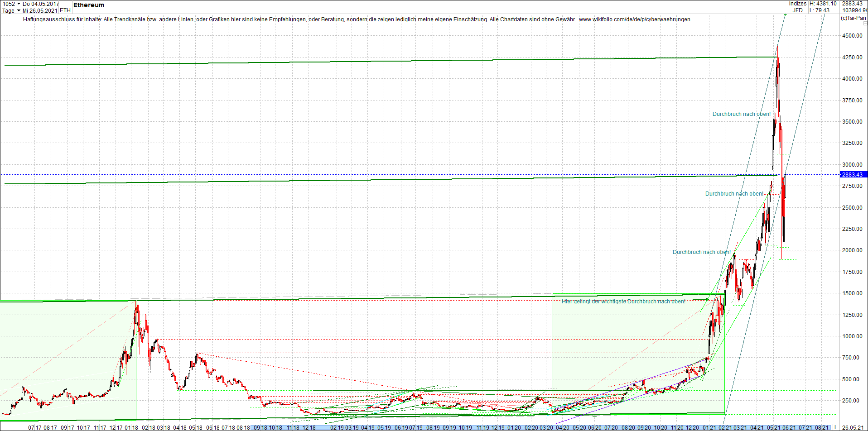Viewport: 868px width, 431px height.
Task: Click the 4500.00 price axis label
Action: click(853, 36)
